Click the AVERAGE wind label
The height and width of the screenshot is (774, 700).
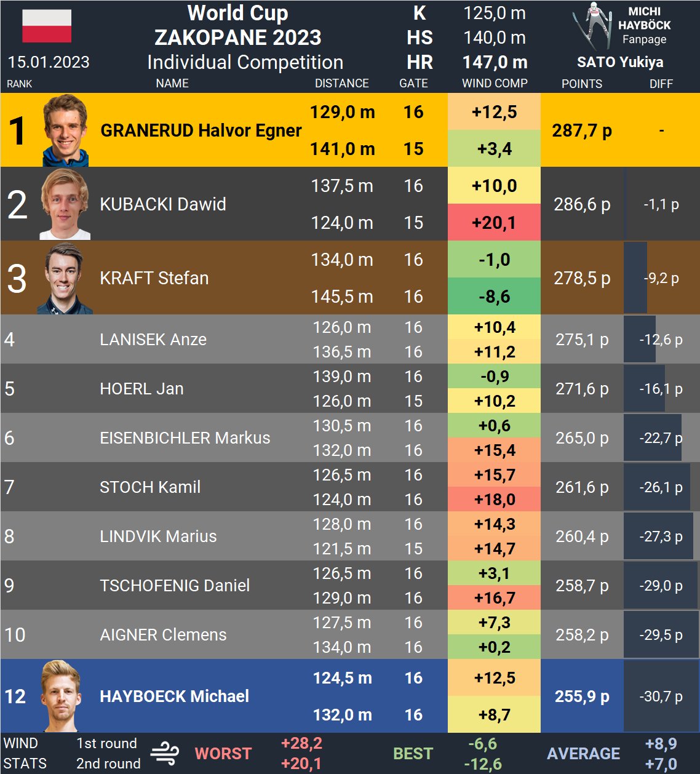click(x=584, y=754)
